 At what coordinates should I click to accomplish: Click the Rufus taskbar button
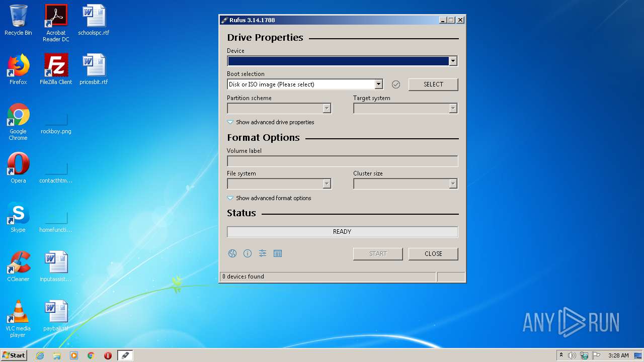[125, 355]
